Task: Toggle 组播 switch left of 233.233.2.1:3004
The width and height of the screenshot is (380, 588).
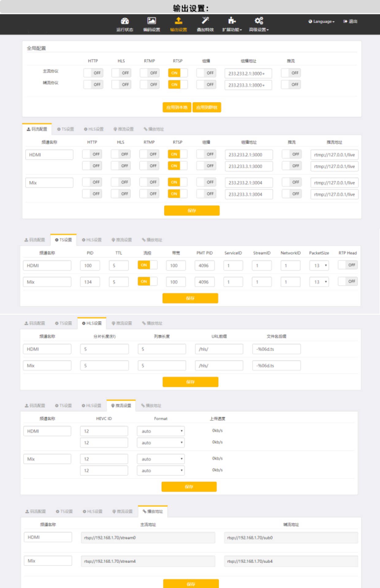Action: pyautogui.click(x=206, y=182)
